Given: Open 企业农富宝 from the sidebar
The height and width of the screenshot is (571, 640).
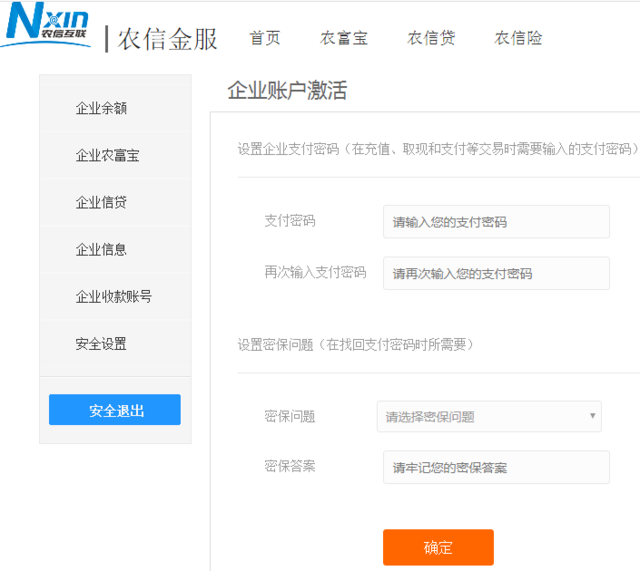Looking at the screenshot, I should tap(108, 155).
